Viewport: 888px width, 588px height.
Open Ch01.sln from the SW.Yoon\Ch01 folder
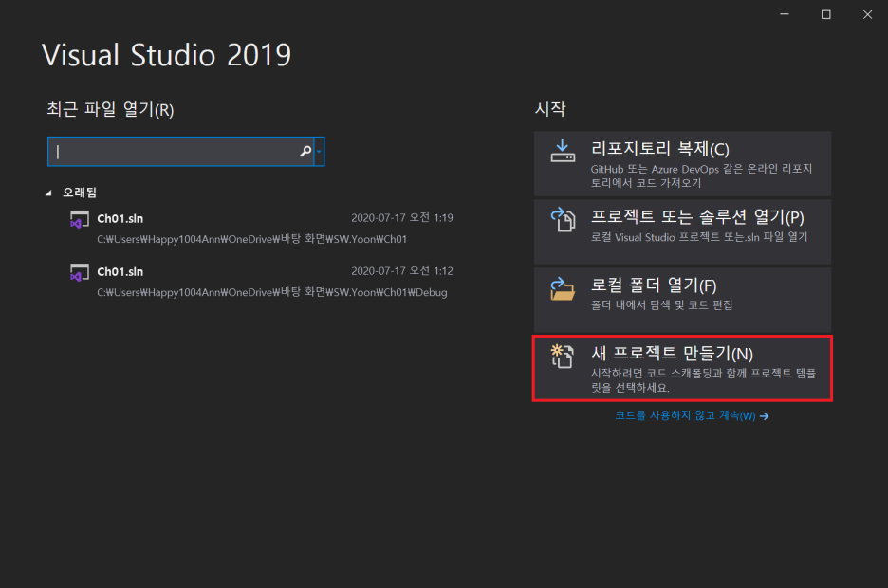pos(261,228)
